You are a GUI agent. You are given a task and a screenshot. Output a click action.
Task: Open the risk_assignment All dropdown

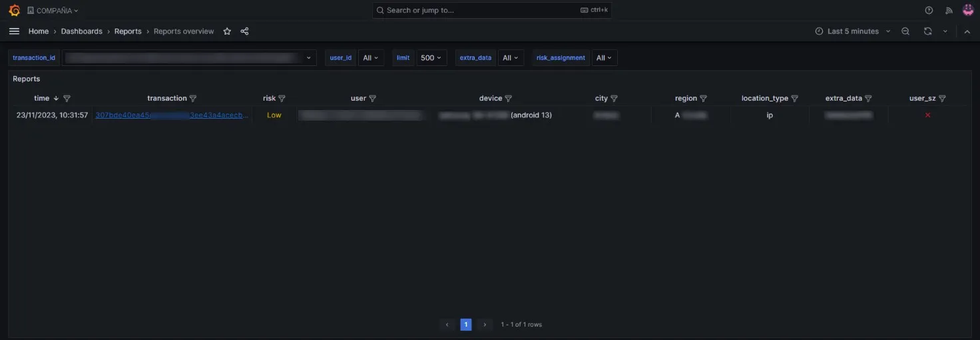[x=605, y=58]
